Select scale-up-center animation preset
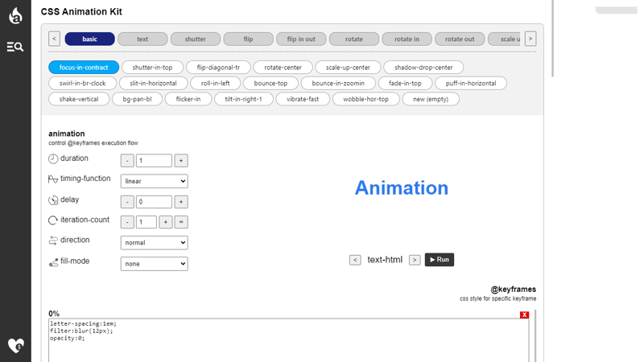Screen dimensions: 644x362 tap(348, 68)
